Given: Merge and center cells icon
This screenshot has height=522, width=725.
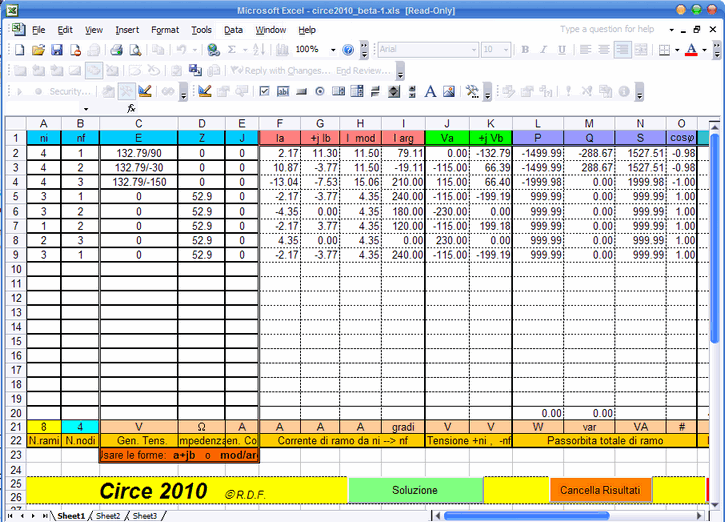Looking at the screenshot, I should click(641, 49).
